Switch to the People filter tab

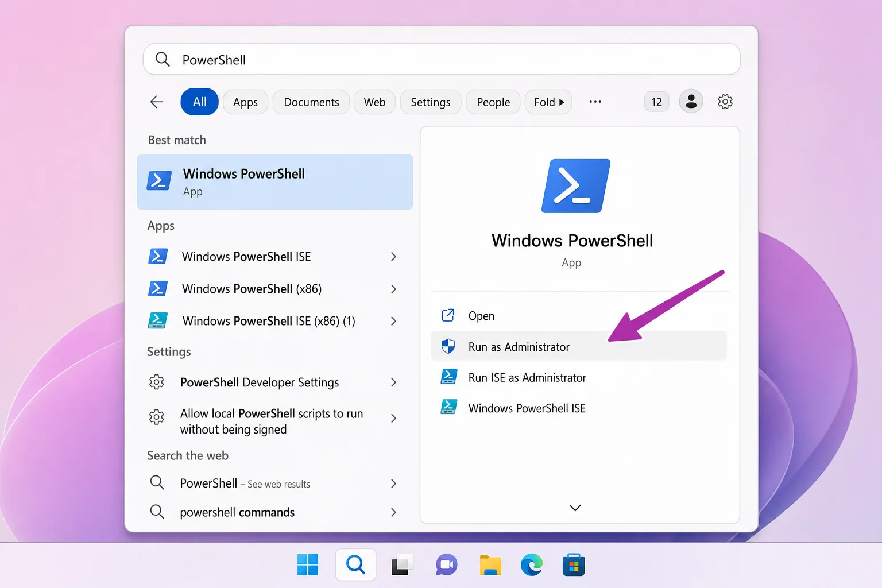pos(493,102)
